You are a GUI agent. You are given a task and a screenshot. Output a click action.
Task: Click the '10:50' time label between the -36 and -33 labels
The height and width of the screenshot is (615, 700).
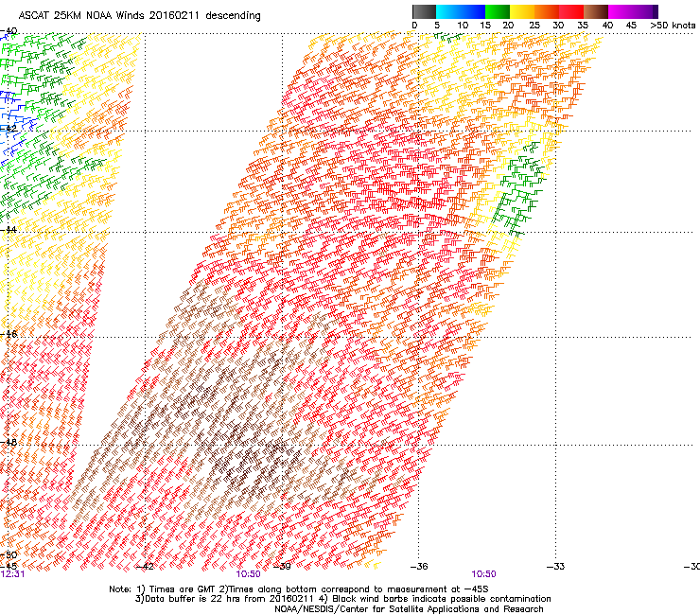[484, 574]
